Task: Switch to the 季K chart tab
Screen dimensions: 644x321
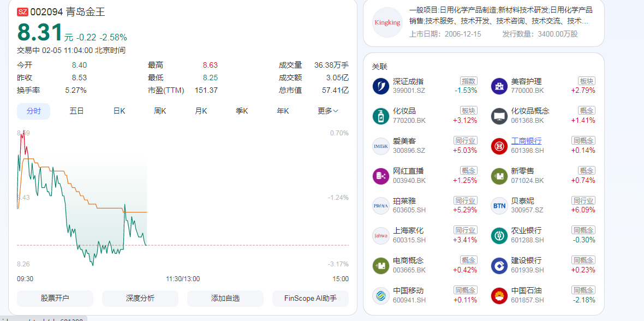Action: pyautogui.click(x=242, y=111)
